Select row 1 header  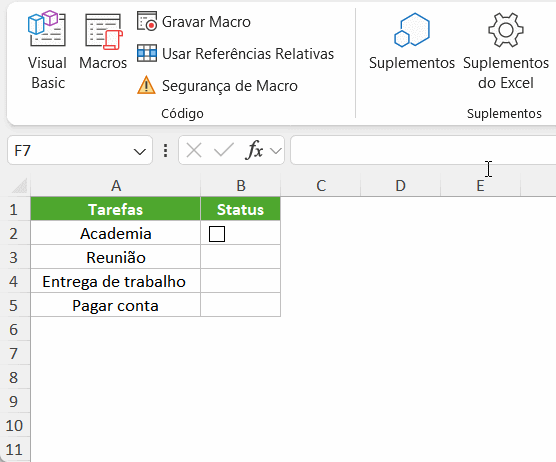15,209
